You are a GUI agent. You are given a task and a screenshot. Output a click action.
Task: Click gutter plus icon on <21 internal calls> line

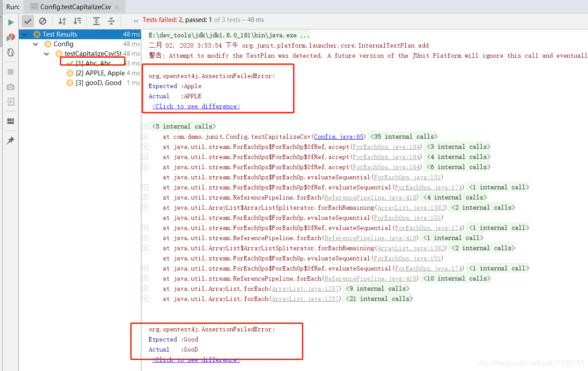pos(145,299)
